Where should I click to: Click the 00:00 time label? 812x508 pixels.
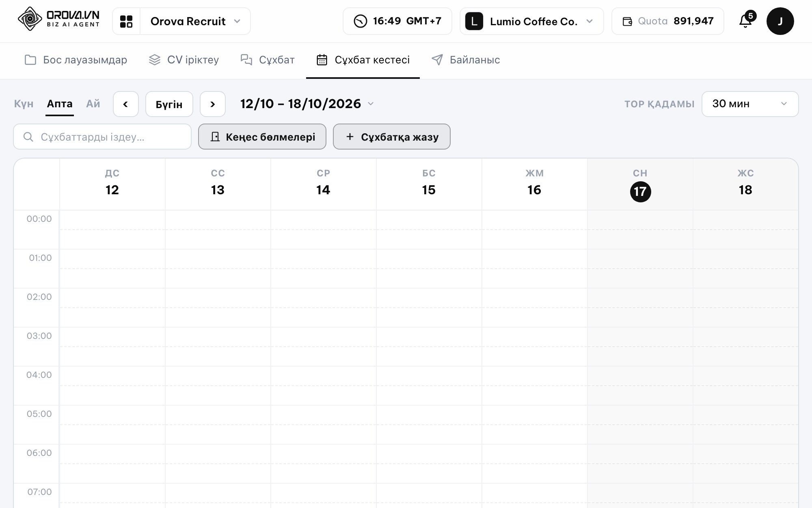[39, 219]
